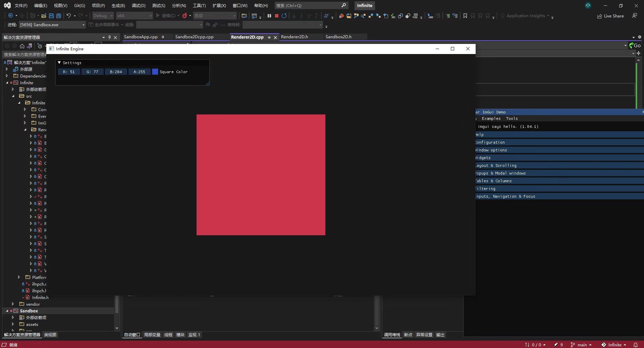
Task: Close the Renderer2D.cpp tab
Action: pyautogui.click(x=275, y=37)
